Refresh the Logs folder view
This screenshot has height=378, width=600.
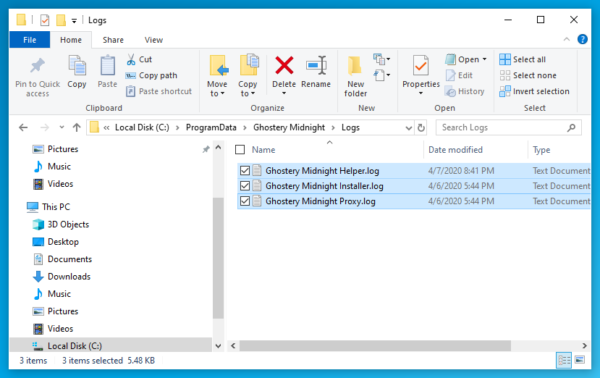pos(421,128)
